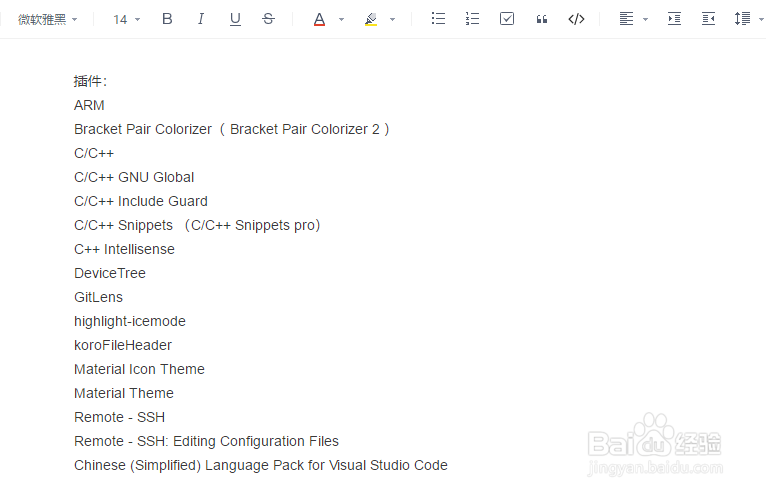The width and height of the screenshot is (766, 495).
Task: Click the Material Icon Theme line
Action: tap(139, 369)
